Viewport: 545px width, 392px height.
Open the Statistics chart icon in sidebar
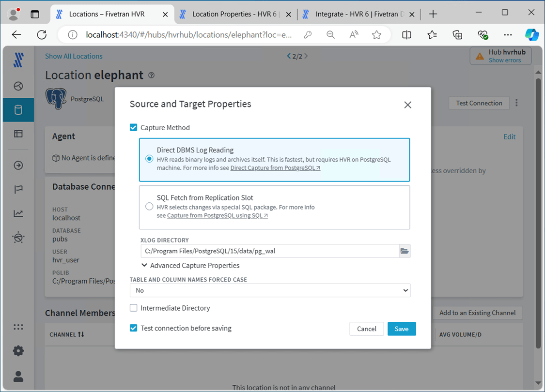(18, 213)
